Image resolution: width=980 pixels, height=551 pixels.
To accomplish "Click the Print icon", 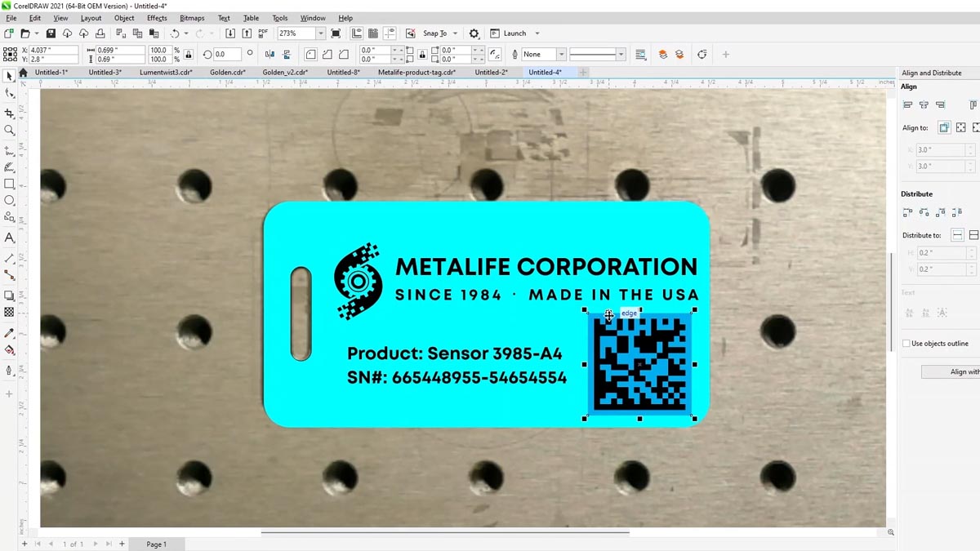I will [x=100, y=33].
